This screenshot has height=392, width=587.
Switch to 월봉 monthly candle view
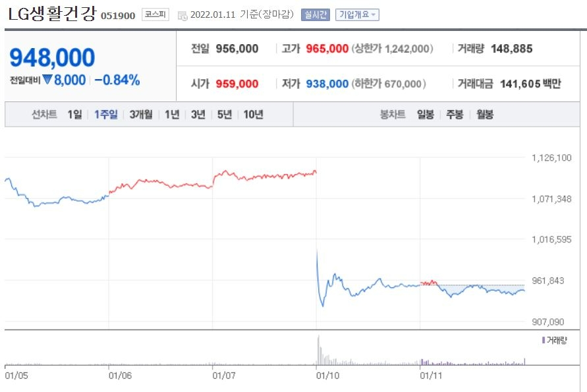point(486,114)
